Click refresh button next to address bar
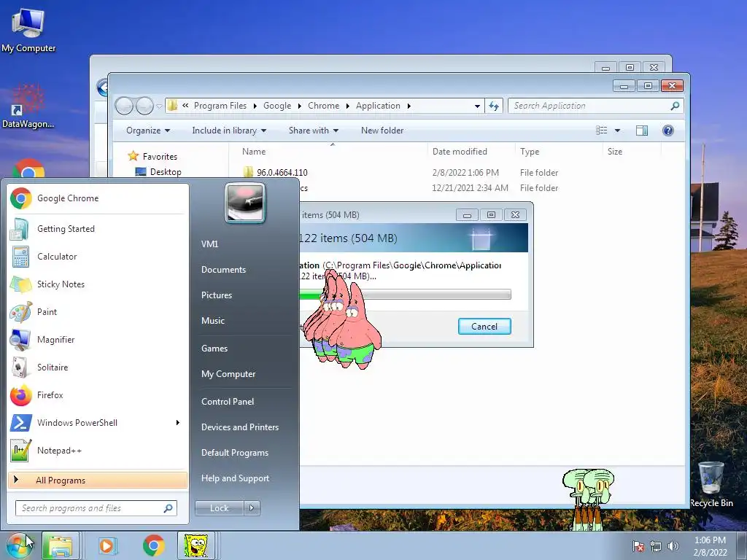The width and height of the screenshot is (747, 560). pos(494,106)
